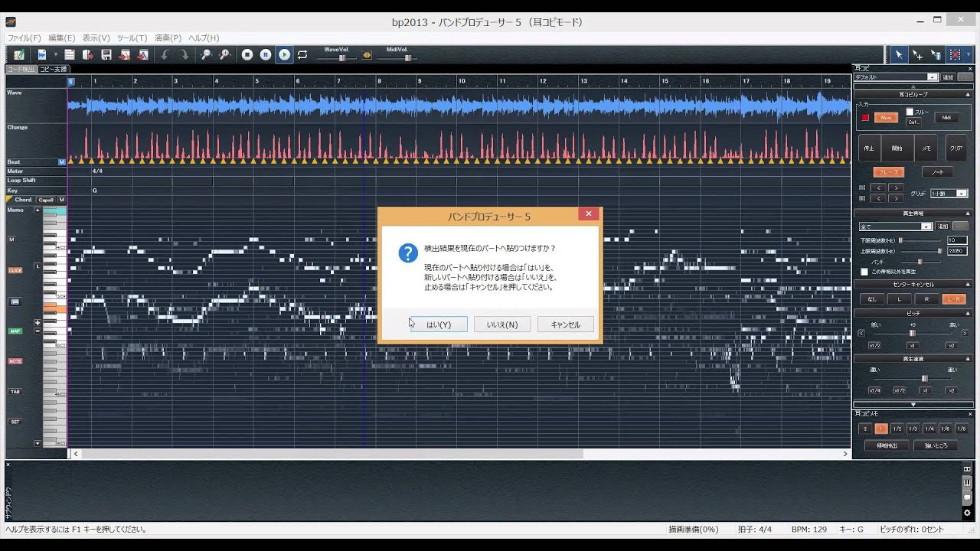Viewport: 980px width, 551px height.
Task: Click the document list icon in the toolbar
Action: [x=70, y=54]
